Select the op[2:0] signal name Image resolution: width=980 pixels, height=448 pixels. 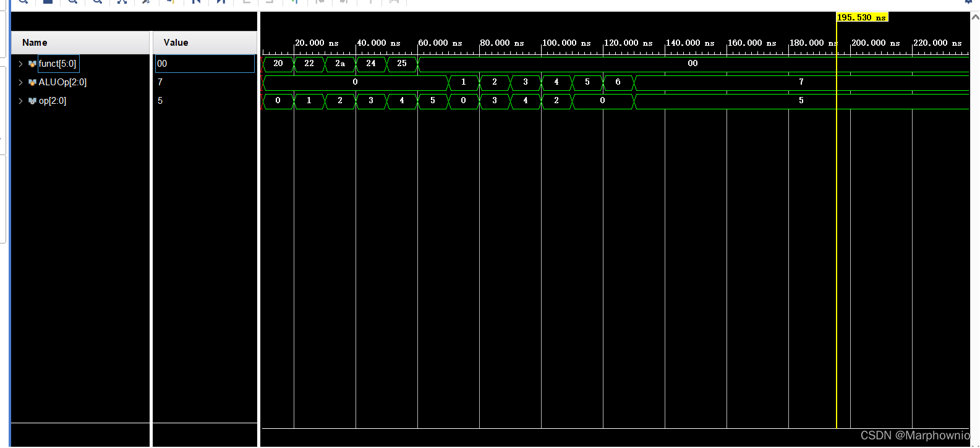53,101
